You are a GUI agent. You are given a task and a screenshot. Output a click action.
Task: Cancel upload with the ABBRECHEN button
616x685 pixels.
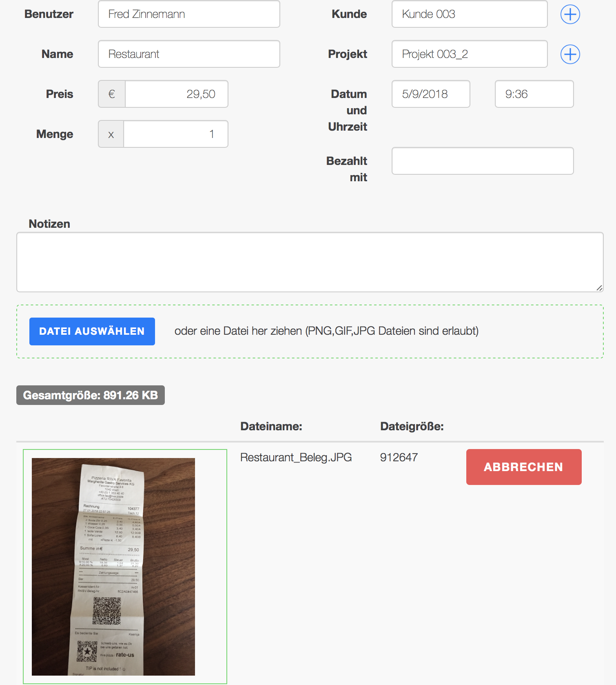[x=523, y=467]
